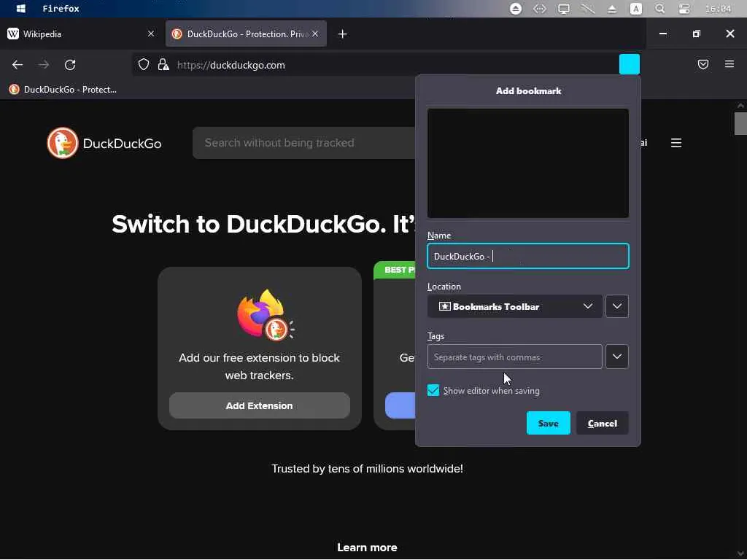Open the Bookmarks Toolbar location dropdown

point(514,307)
